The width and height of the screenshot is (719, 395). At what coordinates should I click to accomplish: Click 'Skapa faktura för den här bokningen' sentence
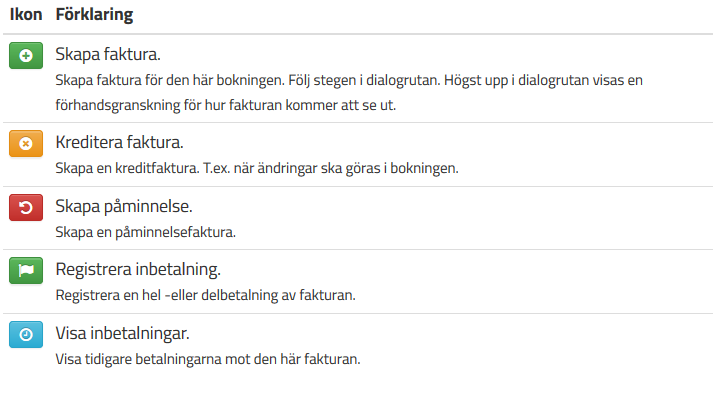coord(170,81)
